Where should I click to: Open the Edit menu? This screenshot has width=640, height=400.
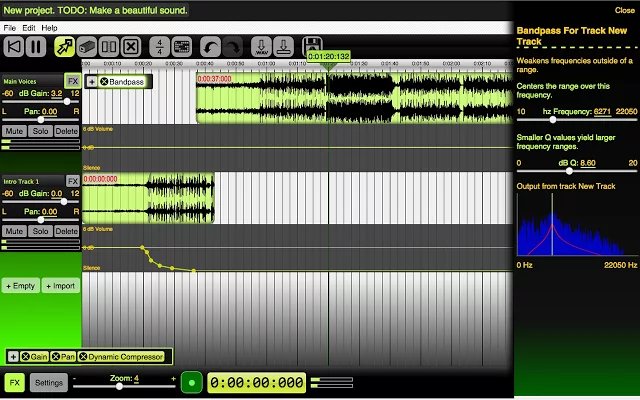pos(29,28)
